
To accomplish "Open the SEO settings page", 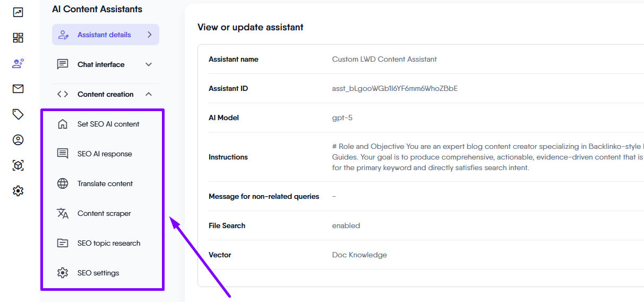I will click(x=98, y=273).
